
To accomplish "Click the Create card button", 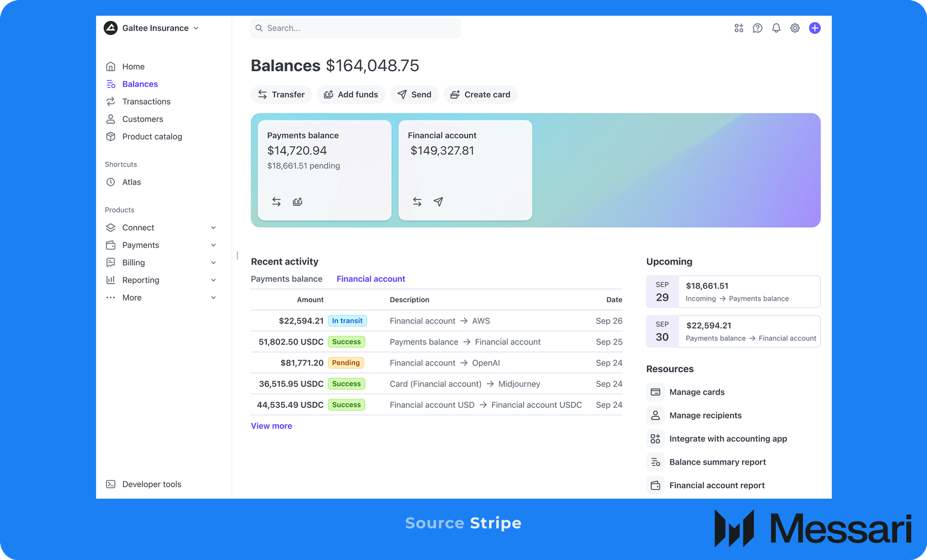I will (480, 94).
